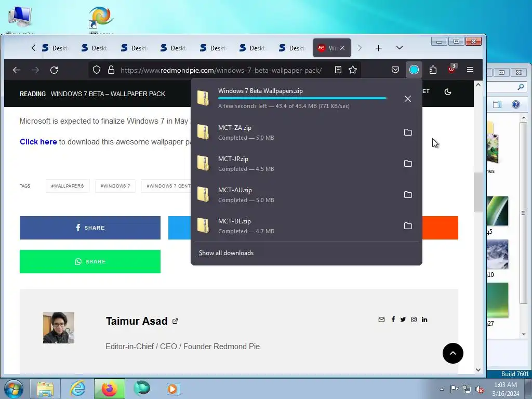Click the downloads toolbar button
532x399 pixels.
[414, 70]
